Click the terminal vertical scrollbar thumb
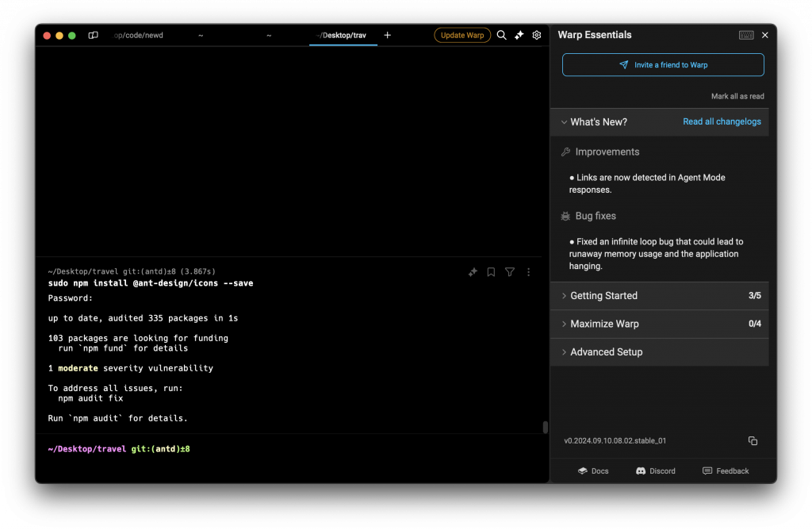Screen dimensions: 812x530 [x=546, y=428]
